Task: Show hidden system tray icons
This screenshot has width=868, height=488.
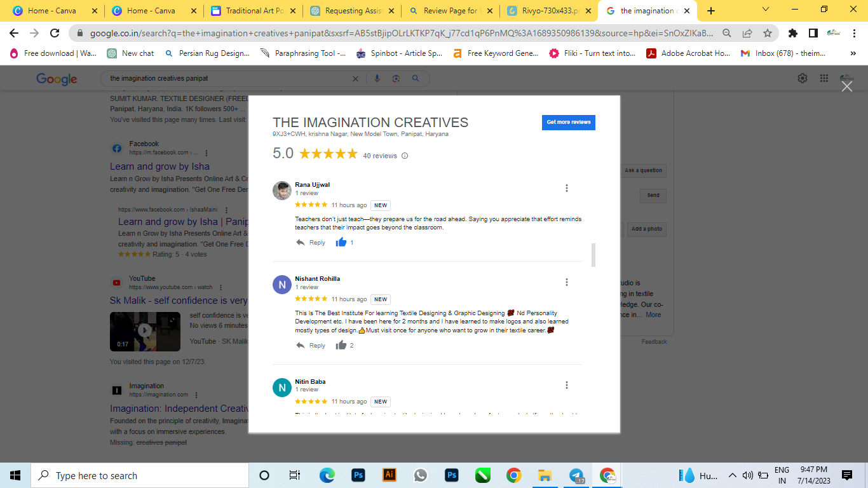Action: (732, 475)
